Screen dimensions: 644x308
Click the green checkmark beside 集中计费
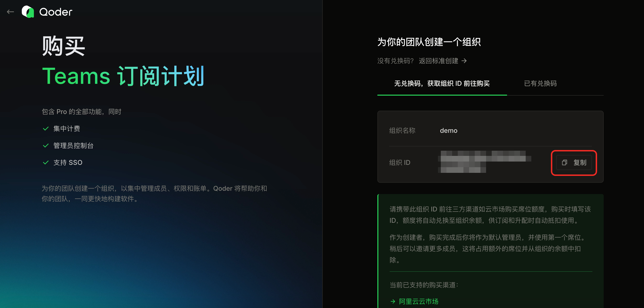46,129
